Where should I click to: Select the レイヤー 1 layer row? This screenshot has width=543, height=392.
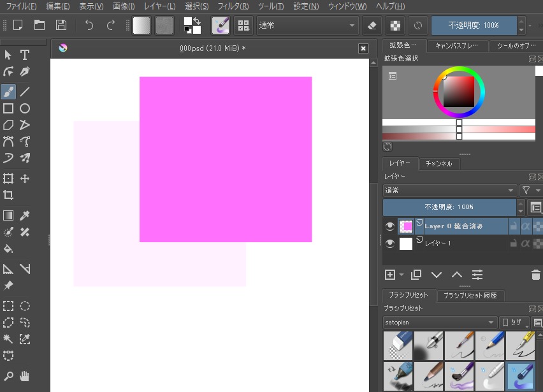(x=462, y=243)
